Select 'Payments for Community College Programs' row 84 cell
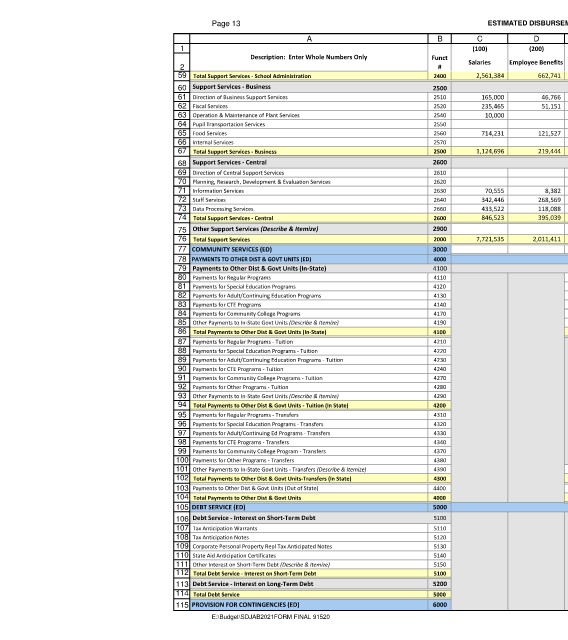 (x=309, y=313)
